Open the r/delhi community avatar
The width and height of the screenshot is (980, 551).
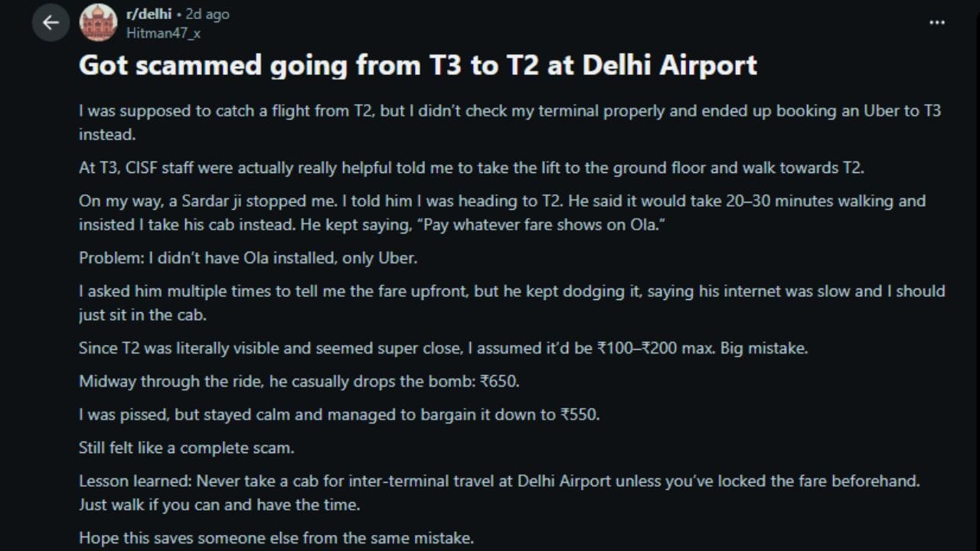[98, 23]
